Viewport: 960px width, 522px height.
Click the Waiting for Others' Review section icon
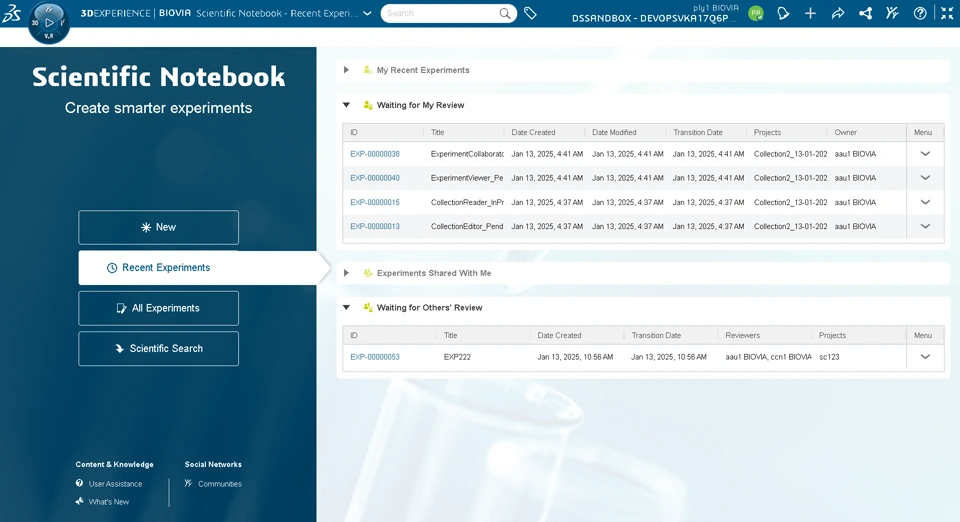[x=367, y=307]
